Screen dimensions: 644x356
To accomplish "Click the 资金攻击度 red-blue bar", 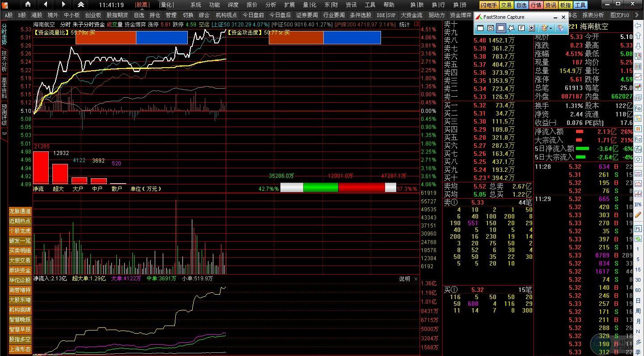I will click(325, 38).
